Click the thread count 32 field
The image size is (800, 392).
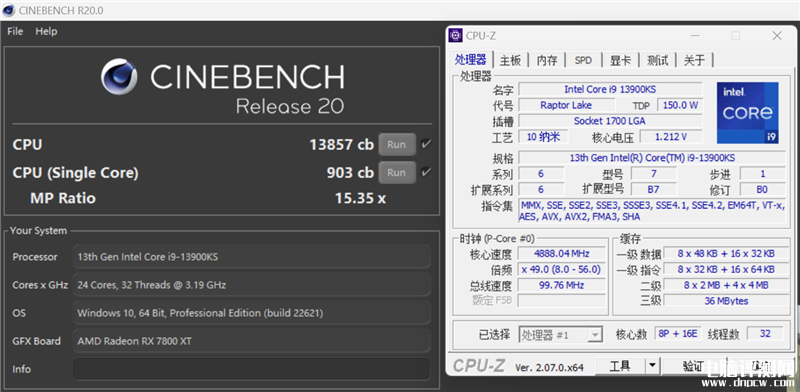pos(765,334)
